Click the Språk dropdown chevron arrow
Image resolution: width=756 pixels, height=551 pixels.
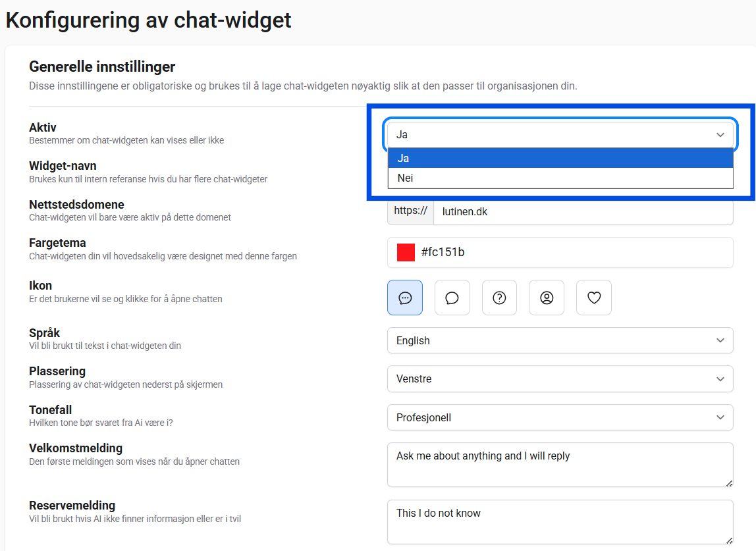[x=720, y=340]
